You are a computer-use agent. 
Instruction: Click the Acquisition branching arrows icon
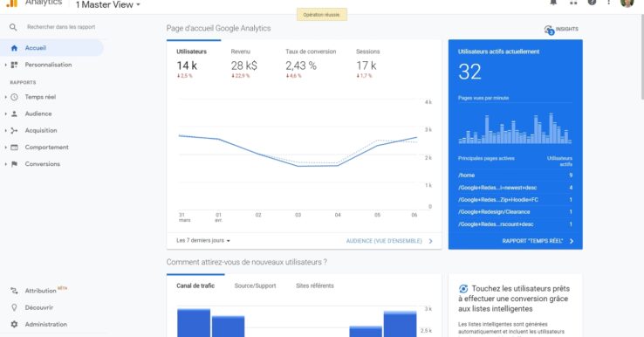pos(14,131)
